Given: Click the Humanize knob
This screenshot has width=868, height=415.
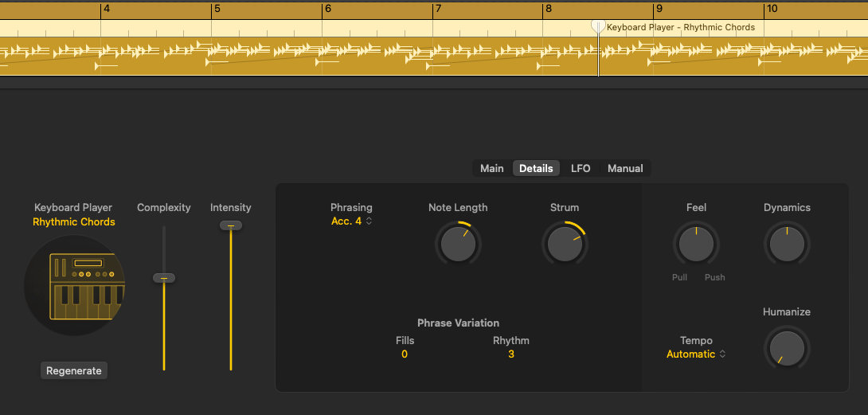Looking at the screenshot, I should pos(787,348).
